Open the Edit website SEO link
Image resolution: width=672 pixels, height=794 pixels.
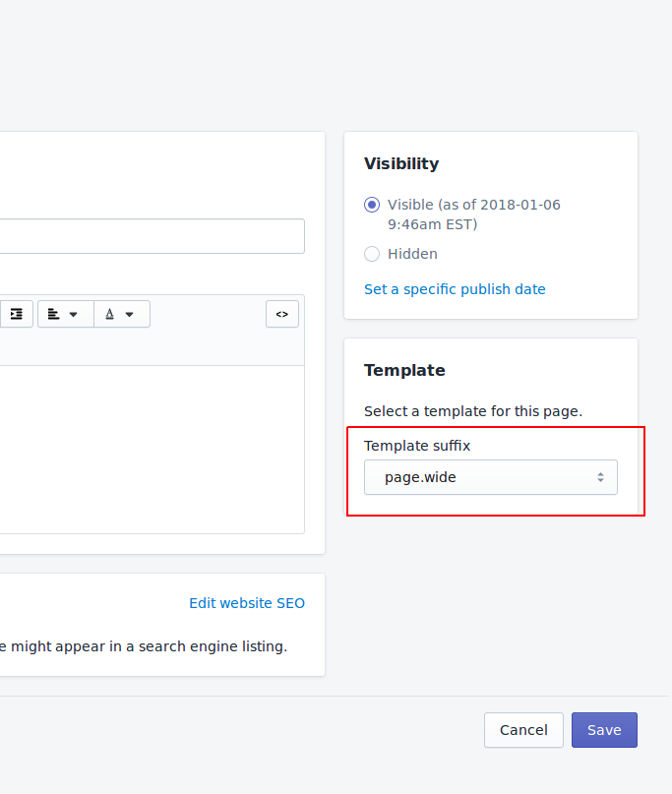coord(247,603)
